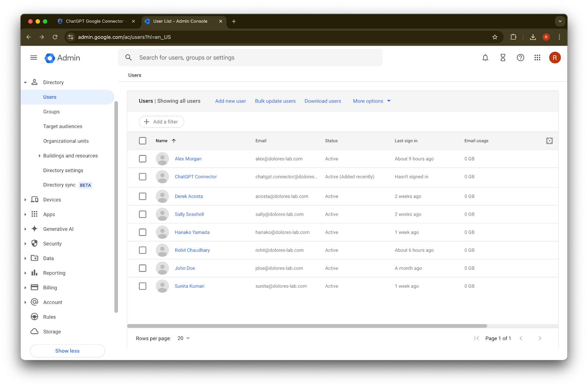588x387 pixels.
Task: Click the search users, groups or settings field
Action: tap(250, 58)
